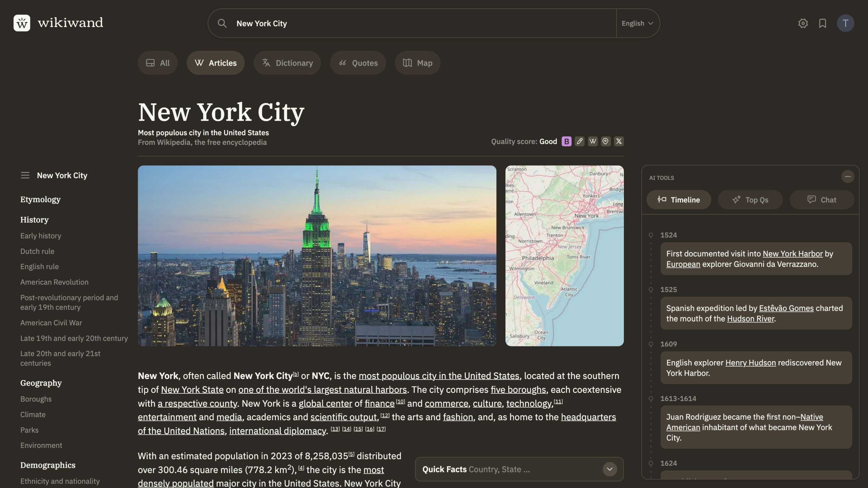Open the English language dropdown

pyautogui.click(x=637, y=23)
